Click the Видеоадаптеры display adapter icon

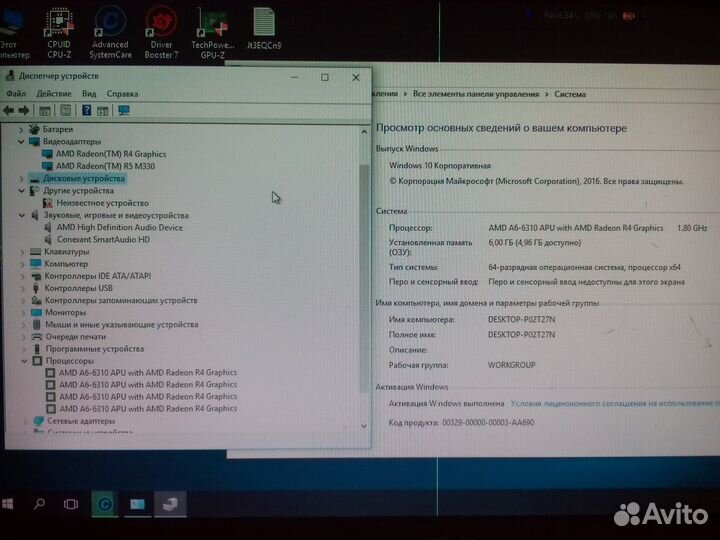(x=34, y=141)
